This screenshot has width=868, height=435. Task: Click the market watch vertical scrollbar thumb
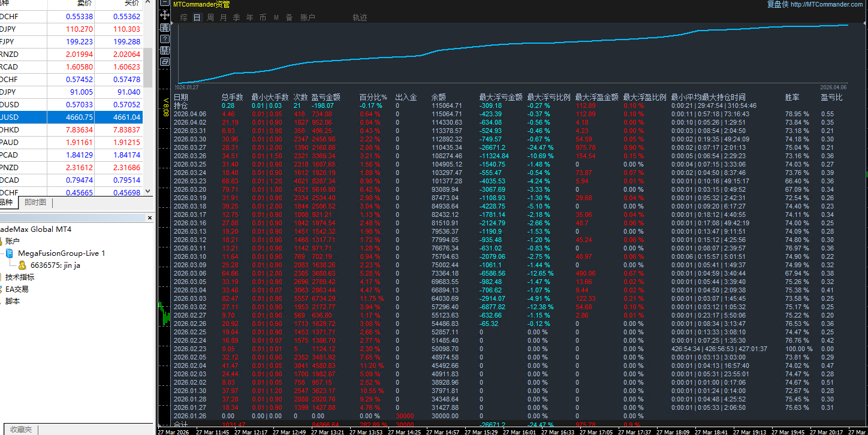click(147, 67)
